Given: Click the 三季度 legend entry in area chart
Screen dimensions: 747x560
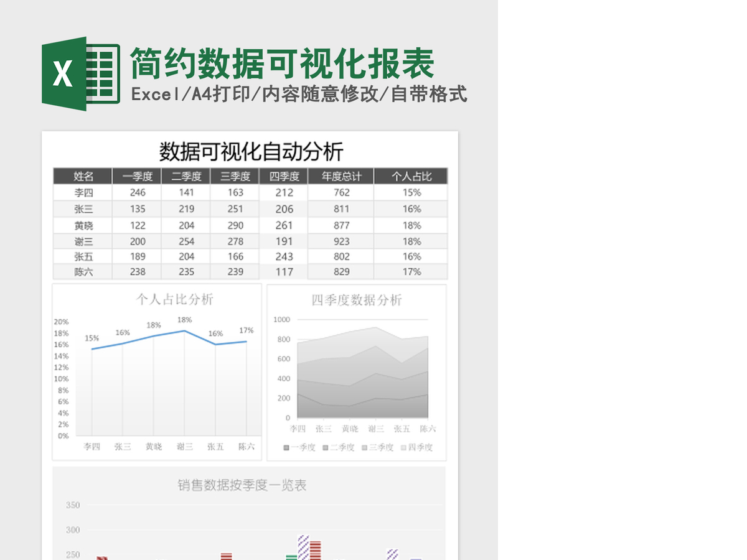Looking at the screenshot, I should point(377,447).
